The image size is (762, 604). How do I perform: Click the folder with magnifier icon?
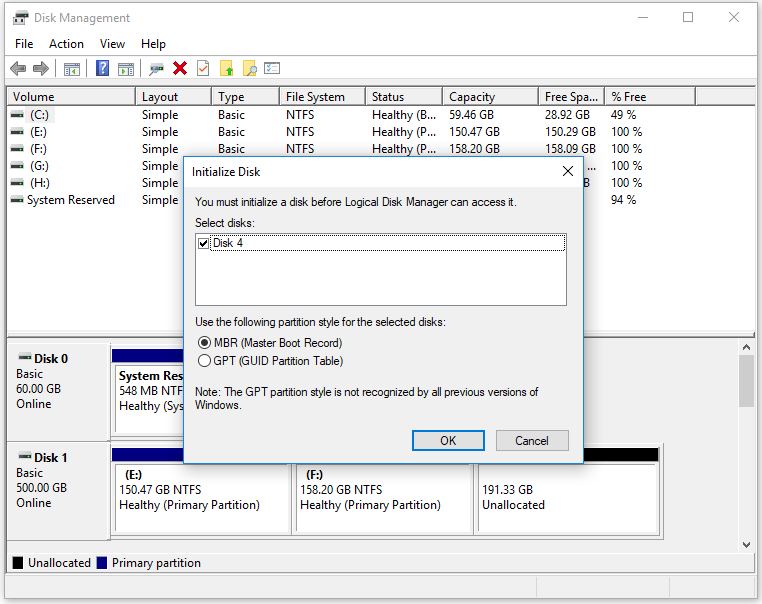point(249,69)
